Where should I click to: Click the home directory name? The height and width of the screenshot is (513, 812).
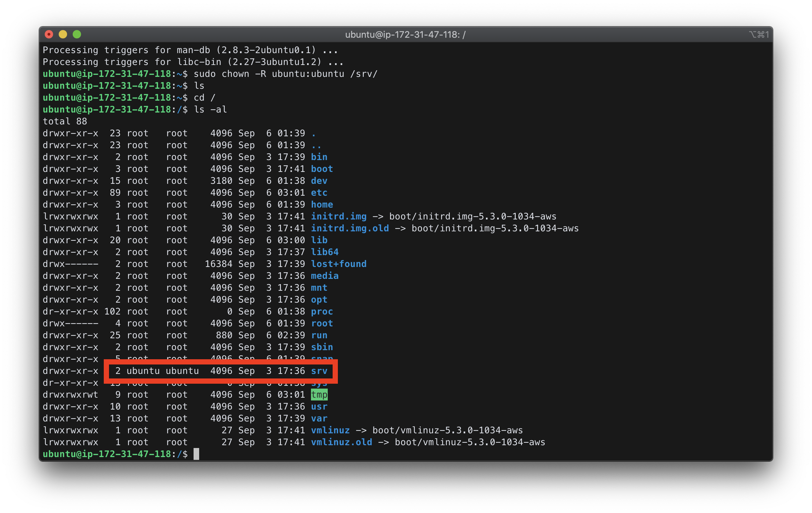tap(322, 204)
